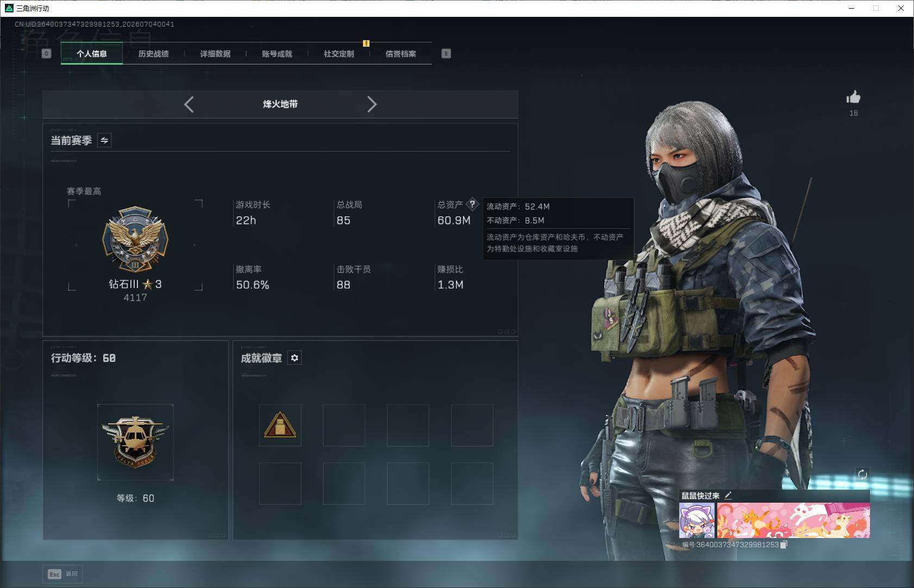
Task: Click the cat-ear avatar picture
Action: (697, 520)
